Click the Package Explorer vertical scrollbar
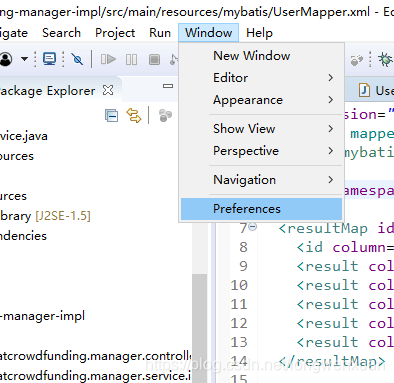This screenshot has width=394, height=383. click(199, 328)
